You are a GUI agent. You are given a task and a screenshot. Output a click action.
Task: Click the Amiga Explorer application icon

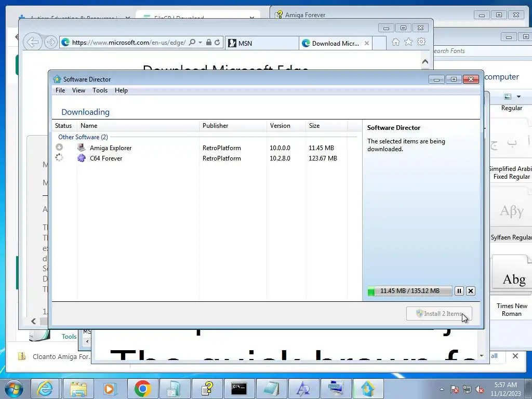coord(82,148)
